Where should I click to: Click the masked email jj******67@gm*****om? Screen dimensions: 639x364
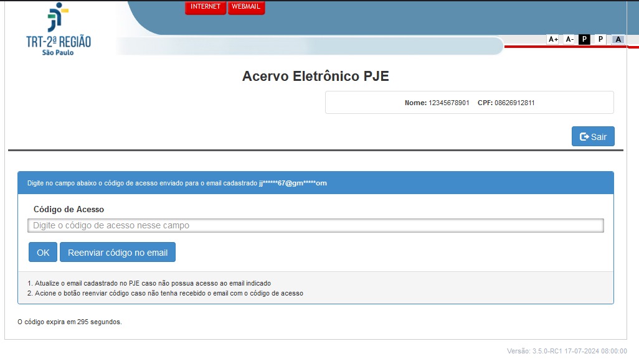(x=293, y=183)
